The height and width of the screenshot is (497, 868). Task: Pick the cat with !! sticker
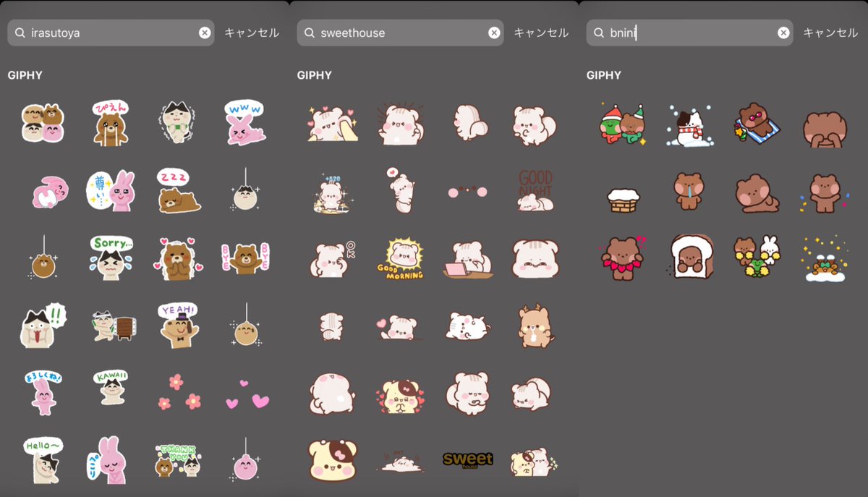tap(43, 325)
